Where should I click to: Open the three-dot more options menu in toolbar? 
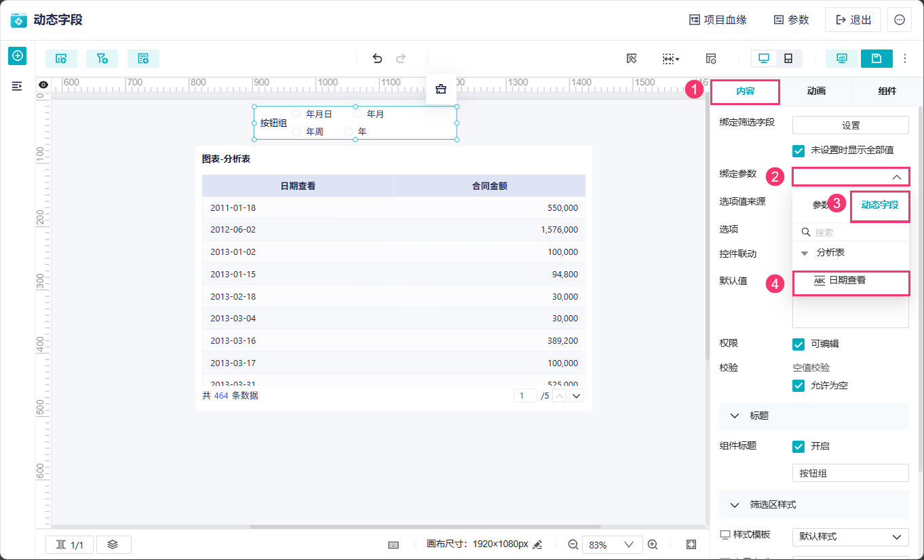click(905, 59)
